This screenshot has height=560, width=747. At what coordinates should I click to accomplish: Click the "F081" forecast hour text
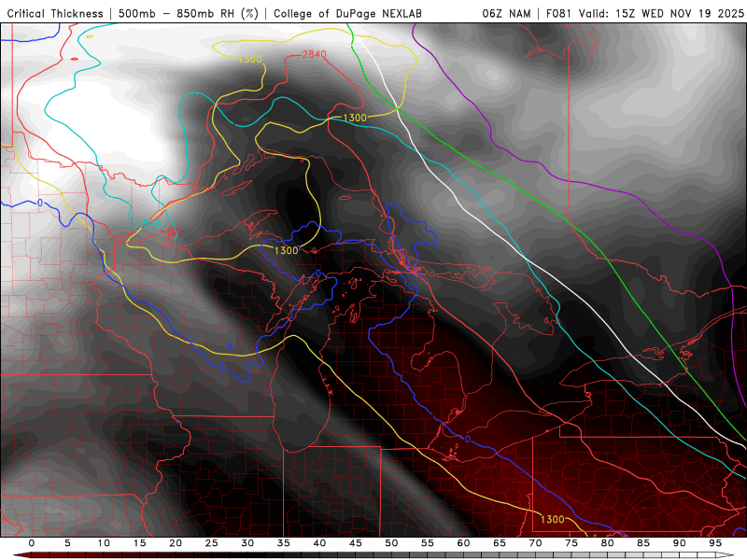pos(558,13)
